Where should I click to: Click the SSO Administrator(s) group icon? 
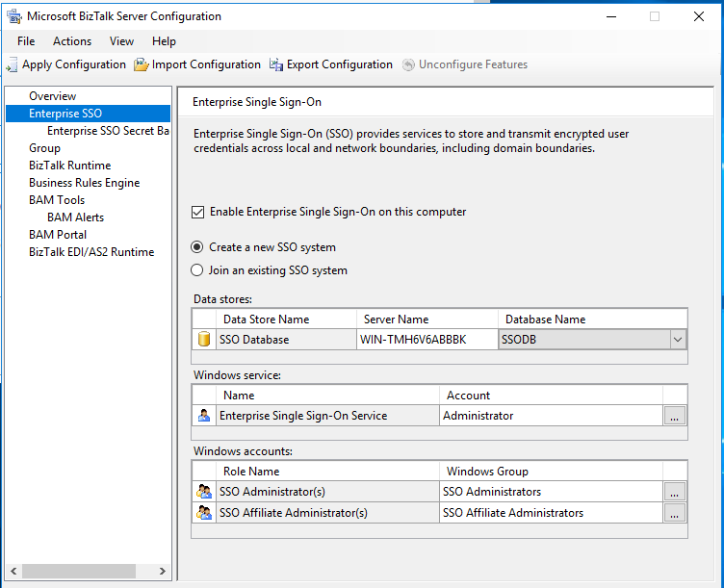pyautogui.click(x=204, y=492)
